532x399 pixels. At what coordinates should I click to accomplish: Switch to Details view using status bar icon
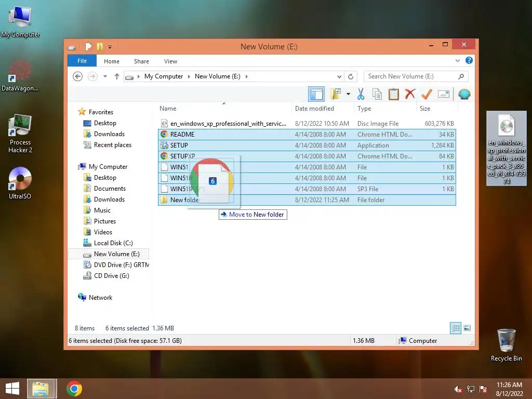pyautogui.click(x=456, y=328)
